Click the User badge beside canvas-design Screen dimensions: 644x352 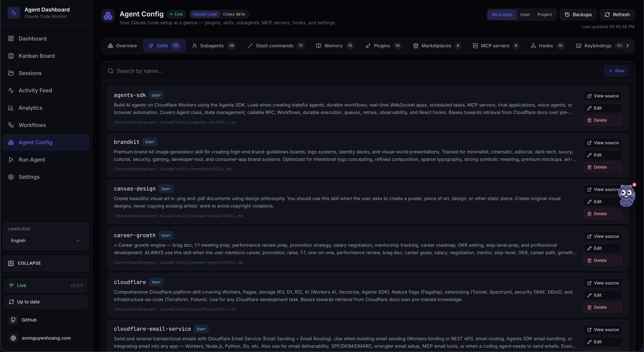click(x=166, y=189)
